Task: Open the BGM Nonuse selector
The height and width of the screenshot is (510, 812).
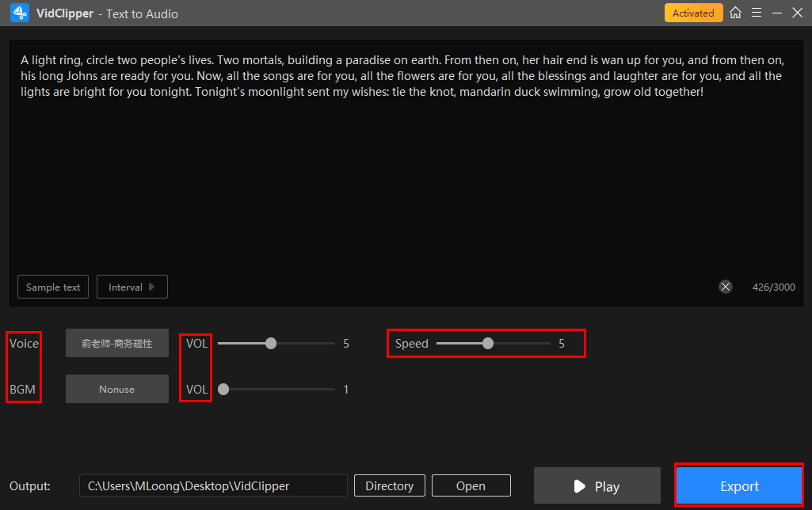Action: point(117,389)
